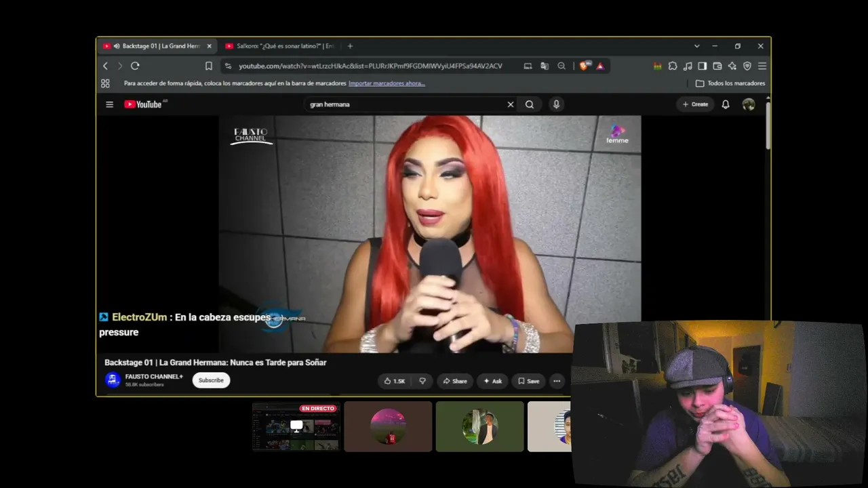Open a new browser tab
The image size is (868, 488).
point(350,46)
